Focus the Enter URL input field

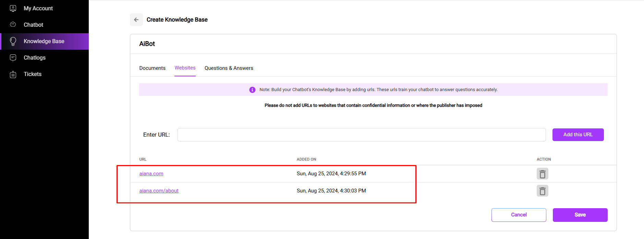(362, 135)
